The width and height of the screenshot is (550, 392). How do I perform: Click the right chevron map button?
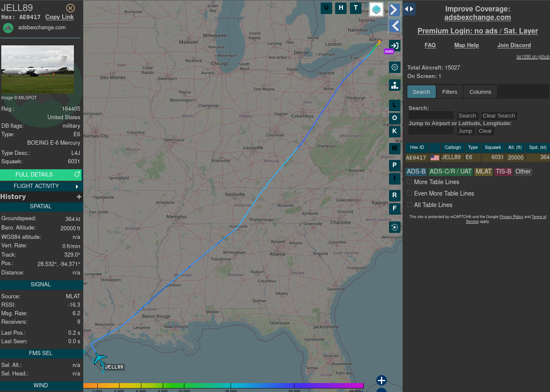point(395,9)
